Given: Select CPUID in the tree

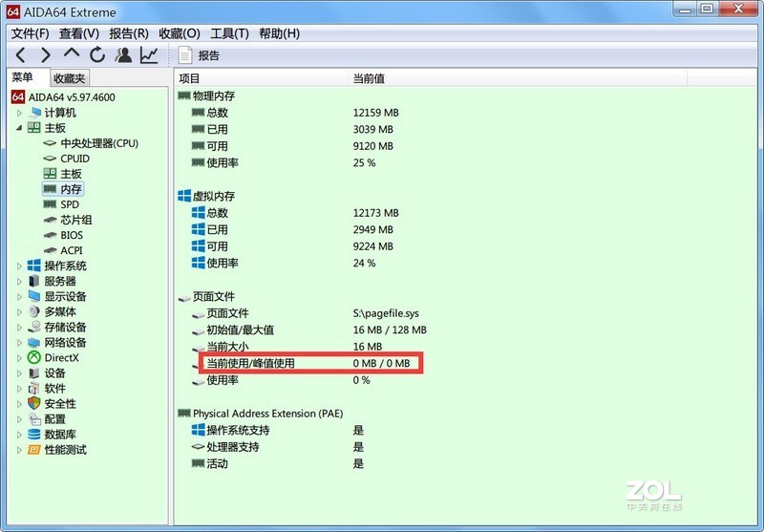Looking at the screenshot, I should pos(75,159).
